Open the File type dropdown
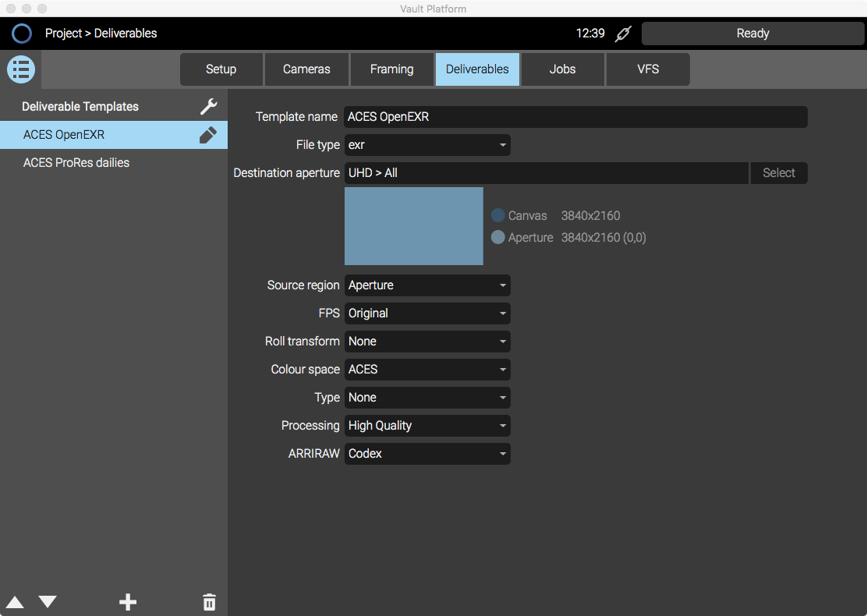Image resolution: width=867 pixels, height=616 pixels. 427,145
